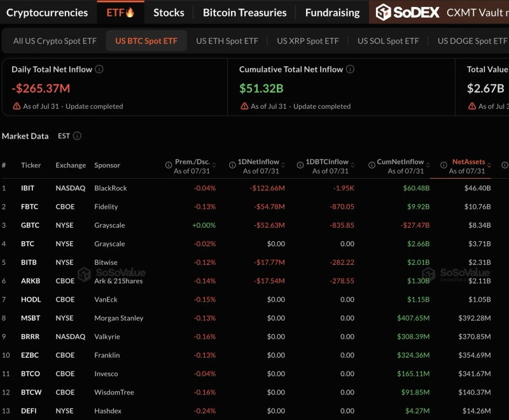Open the BTCW ticker row
This screenshot has width=509, height=420.
coord(31,392)
